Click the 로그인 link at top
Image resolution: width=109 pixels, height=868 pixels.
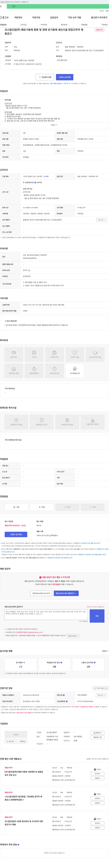(102, 11)
